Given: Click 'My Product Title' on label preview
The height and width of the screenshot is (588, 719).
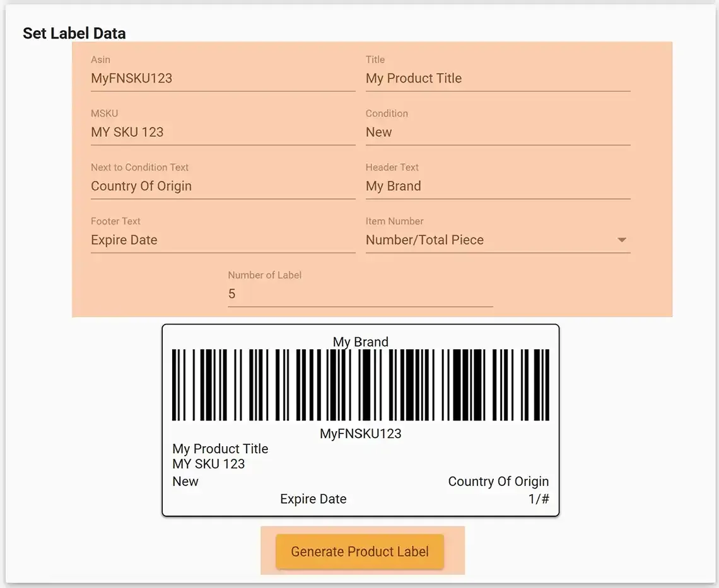Looking at the screenshot, I should (220, 449).
